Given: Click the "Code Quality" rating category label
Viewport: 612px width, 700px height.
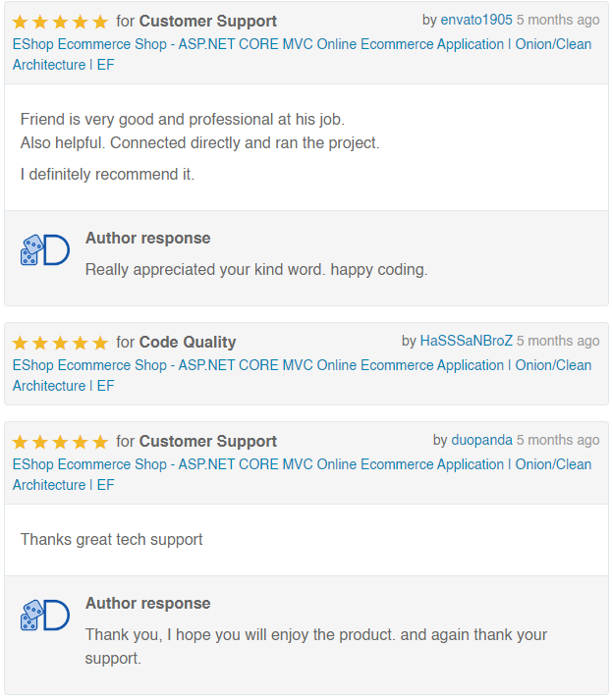Looking at the screenshot, I should [188, 343].
